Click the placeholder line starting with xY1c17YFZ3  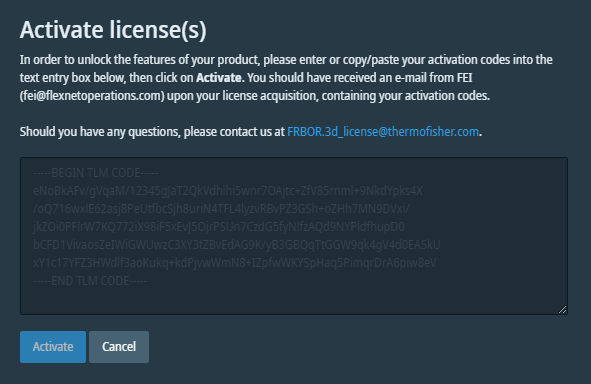(x=235, y=263)
